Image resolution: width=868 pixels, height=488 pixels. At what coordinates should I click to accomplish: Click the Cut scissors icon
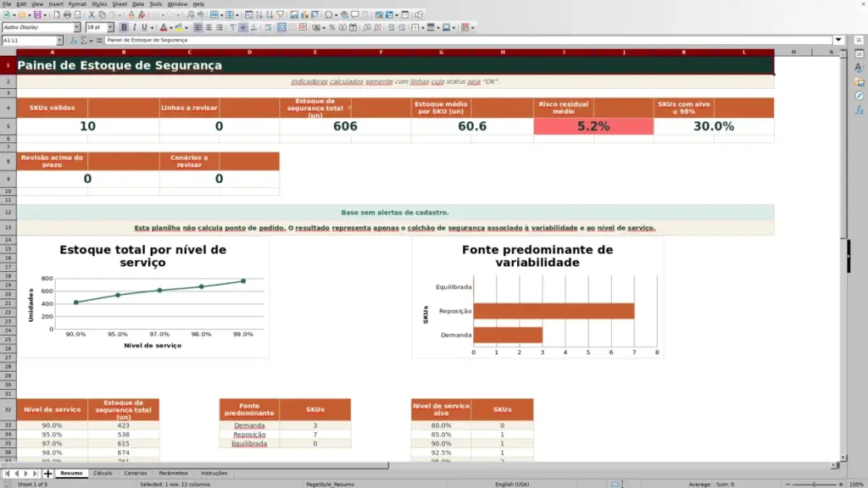(92, 15)
